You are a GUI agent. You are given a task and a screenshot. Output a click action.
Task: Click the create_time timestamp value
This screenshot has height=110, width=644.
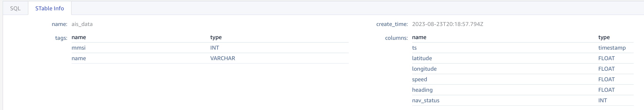[x=448, y=24]
